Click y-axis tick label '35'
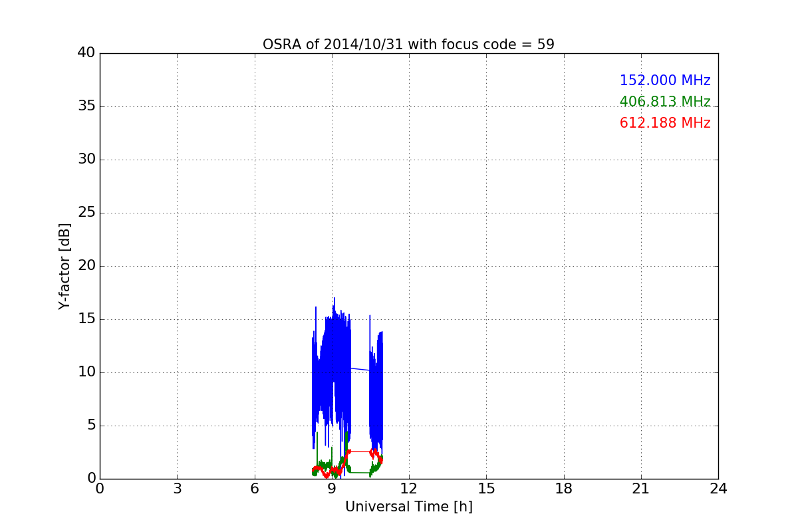798x532 pixels. click(86, 106)
